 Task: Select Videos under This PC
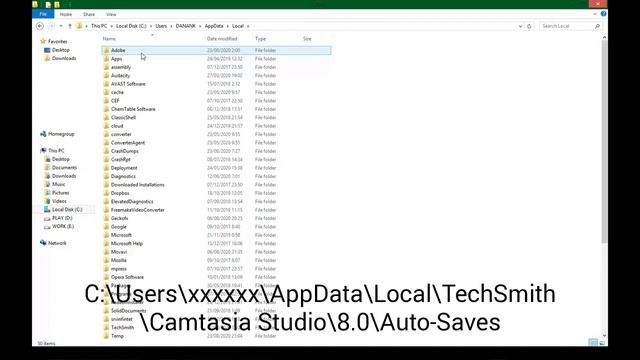tap(59, 201)
